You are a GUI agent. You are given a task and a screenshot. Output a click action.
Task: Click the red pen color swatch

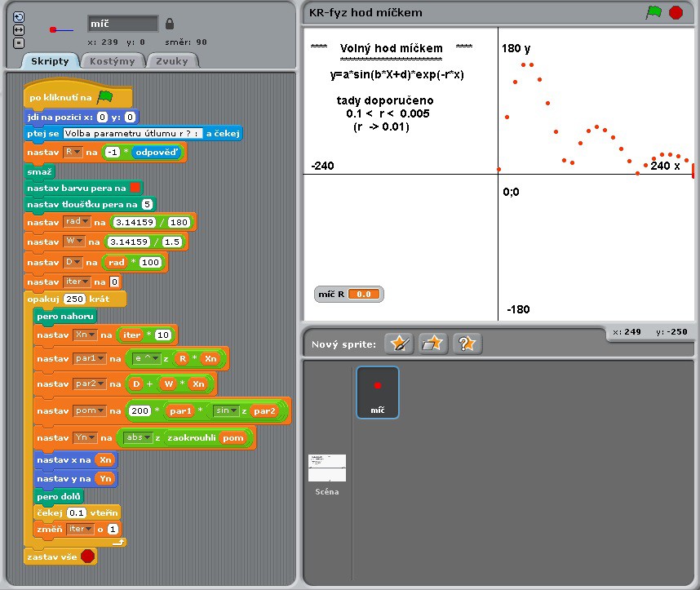click(x=135, y=188)
